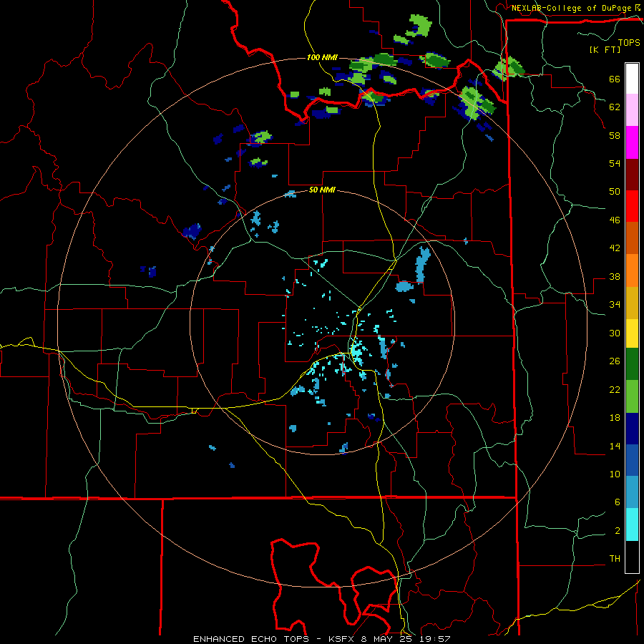Click legend scale value 34
Image resolution: width=644 pixels, height=644 pixels.
pos(615,304)
